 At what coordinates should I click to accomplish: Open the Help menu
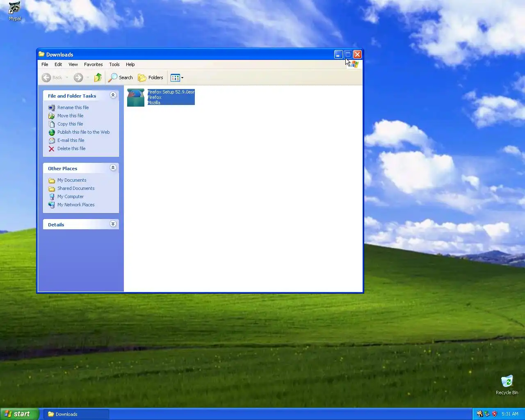(130, 64)
